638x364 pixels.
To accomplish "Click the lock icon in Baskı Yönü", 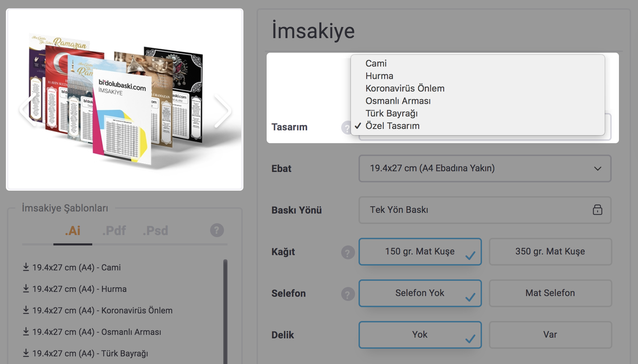I will [x=597, y=210].
